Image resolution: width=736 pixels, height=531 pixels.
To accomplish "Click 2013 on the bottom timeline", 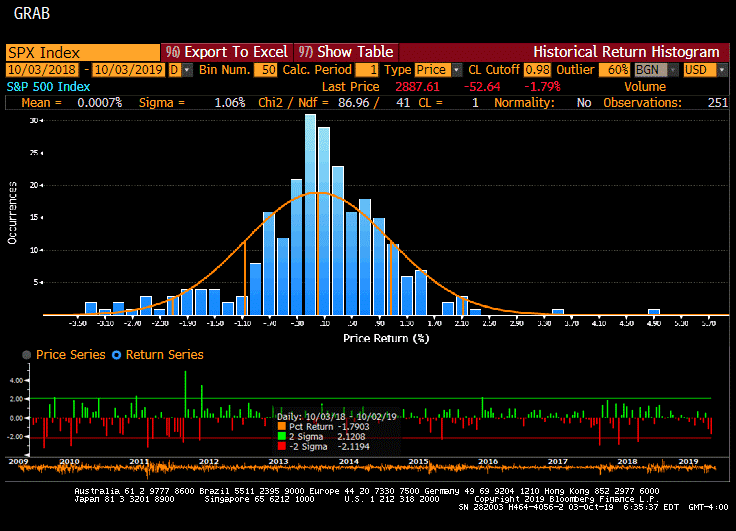I will coord(278,462).
